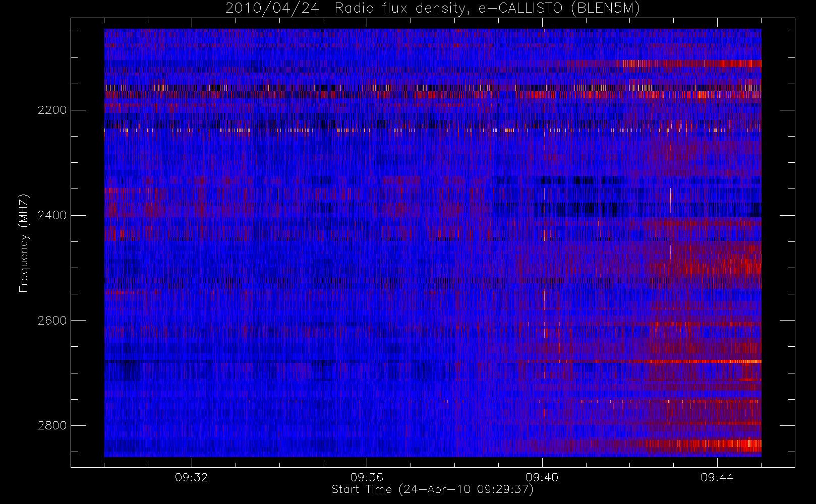Select the 2800 frequency axis label
The height and width of the screenshot is (504, 816).
[x=52, y=426]
